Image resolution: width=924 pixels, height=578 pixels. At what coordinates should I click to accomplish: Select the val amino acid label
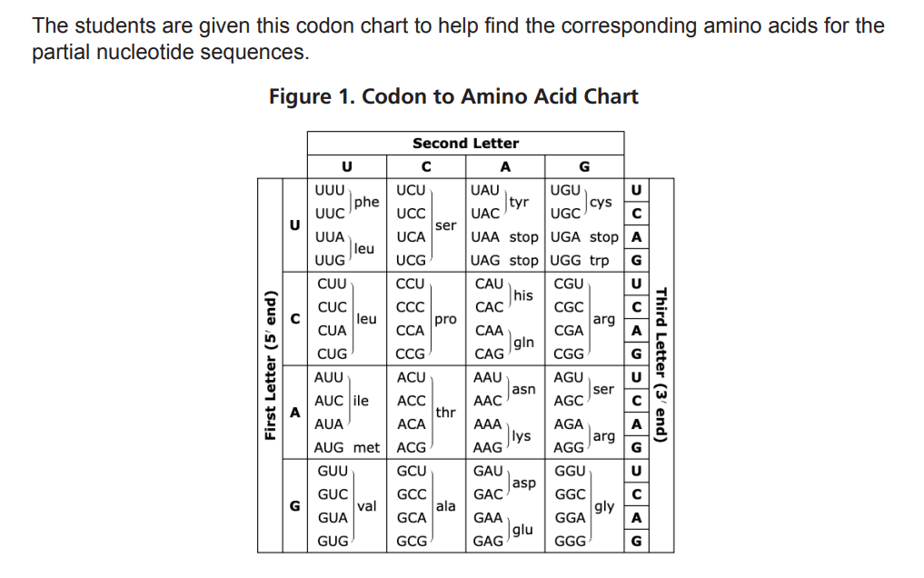click(x=366, y=506)
